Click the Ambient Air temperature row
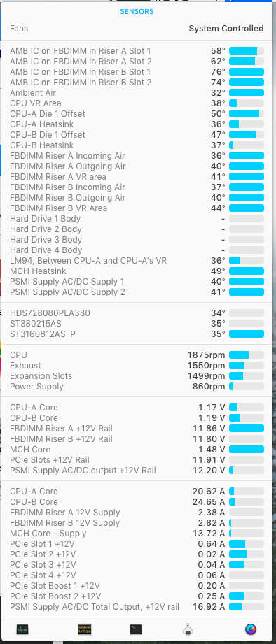The width and height of the screenshot is (276, 644). pos(137,93)
